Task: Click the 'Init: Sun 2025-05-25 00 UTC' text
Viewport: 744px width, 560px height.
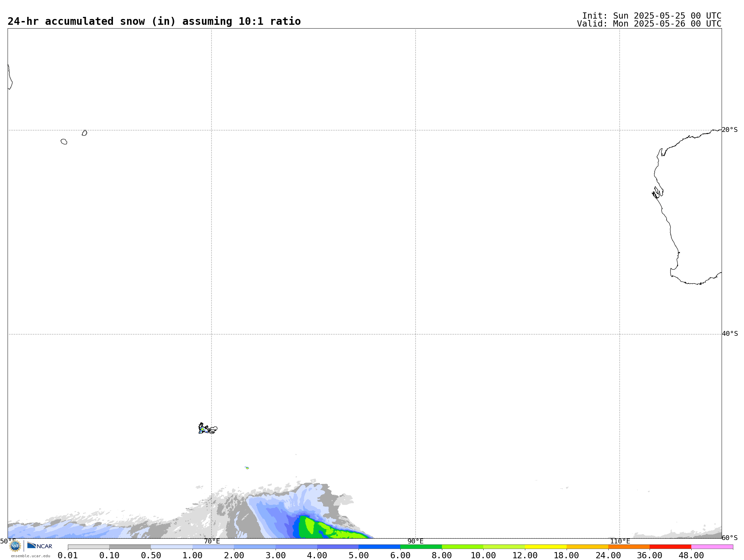Action: click(652, 16)
